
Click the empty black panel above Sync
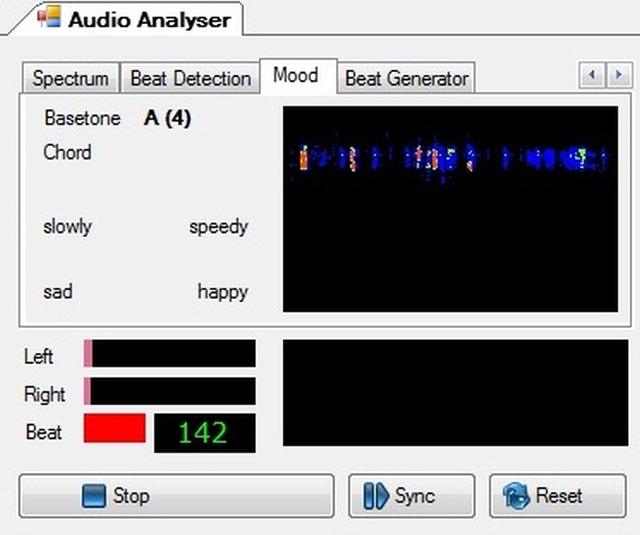click(x=455, y=392)
